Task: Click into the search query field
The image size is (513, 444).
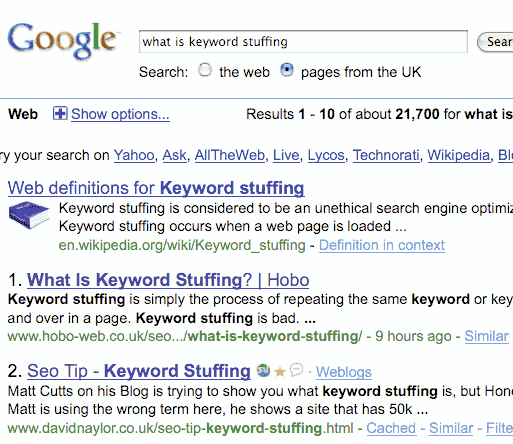Action: click(303, 42)
